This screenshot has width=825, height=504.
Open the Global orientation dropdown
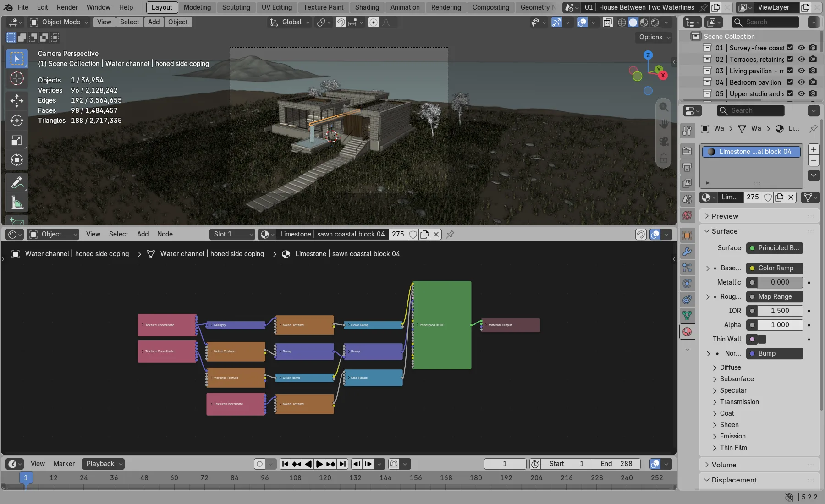click(x=290, y=22)
